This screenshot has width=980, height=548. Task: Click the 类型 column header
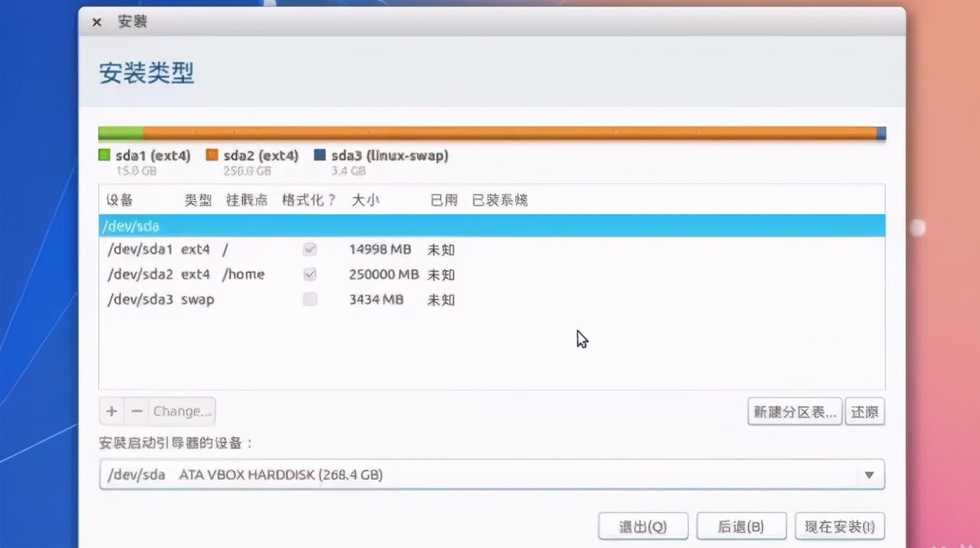pos(198,200)
